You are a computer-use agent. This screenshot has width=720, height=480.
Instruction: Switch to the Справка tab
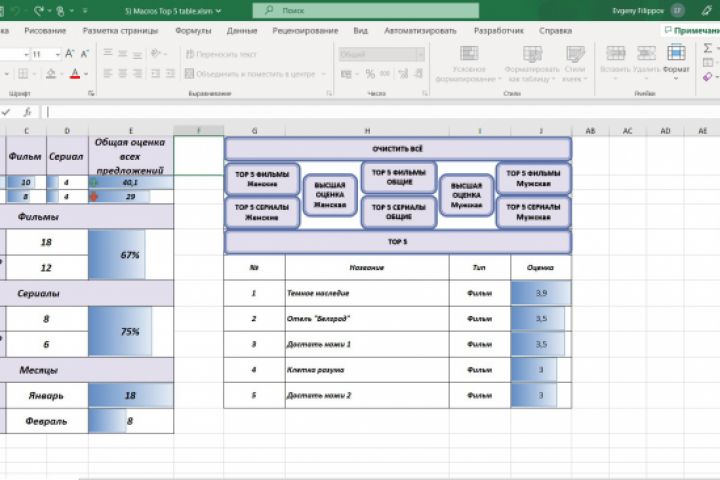[x=556, y=31]
